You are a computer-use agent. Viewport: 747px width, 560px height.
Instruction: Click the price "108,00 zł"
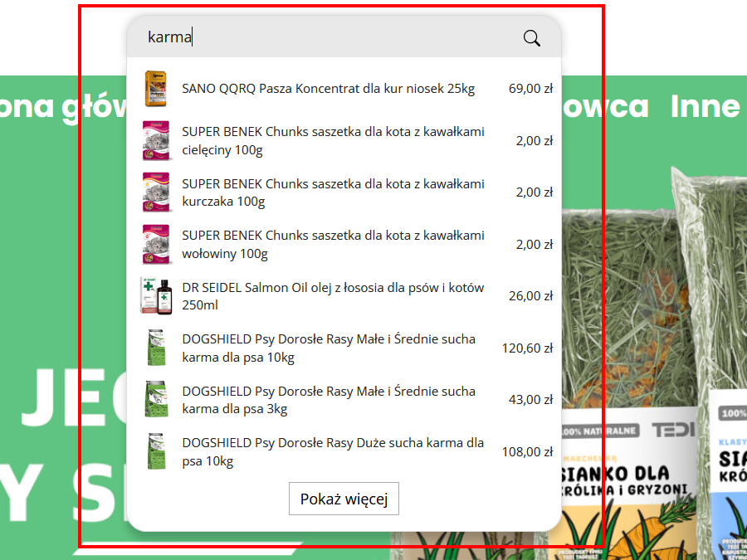point(527,451)
